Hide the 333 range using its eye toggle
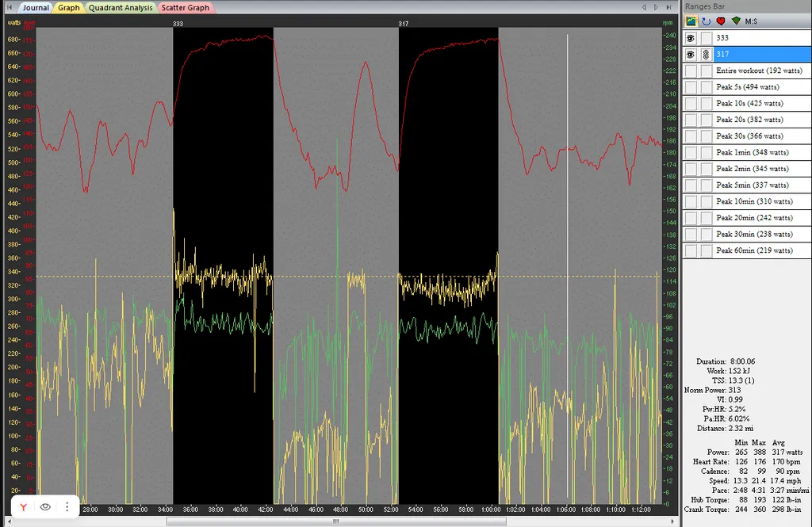 (691, 38)
